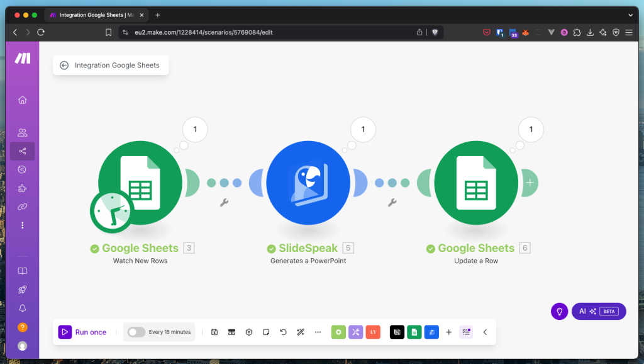Open the Brave shields lion icon

tap(435, 32)
